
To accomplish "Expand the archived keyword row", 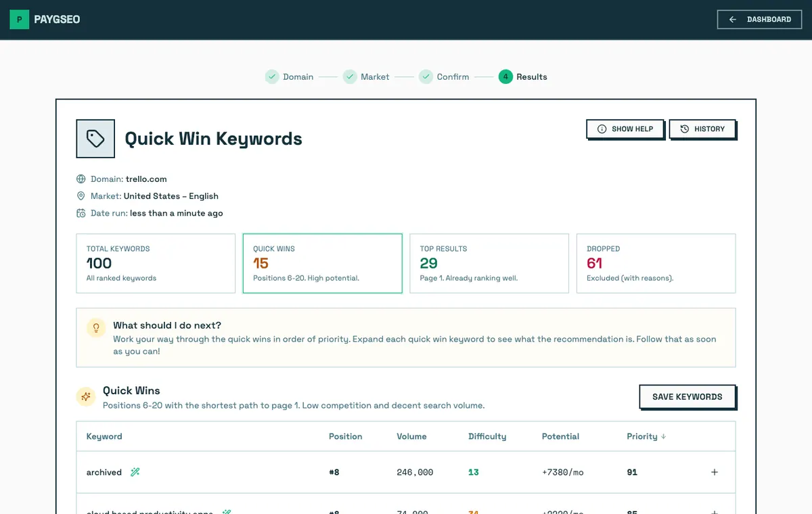I will [715, 472].
